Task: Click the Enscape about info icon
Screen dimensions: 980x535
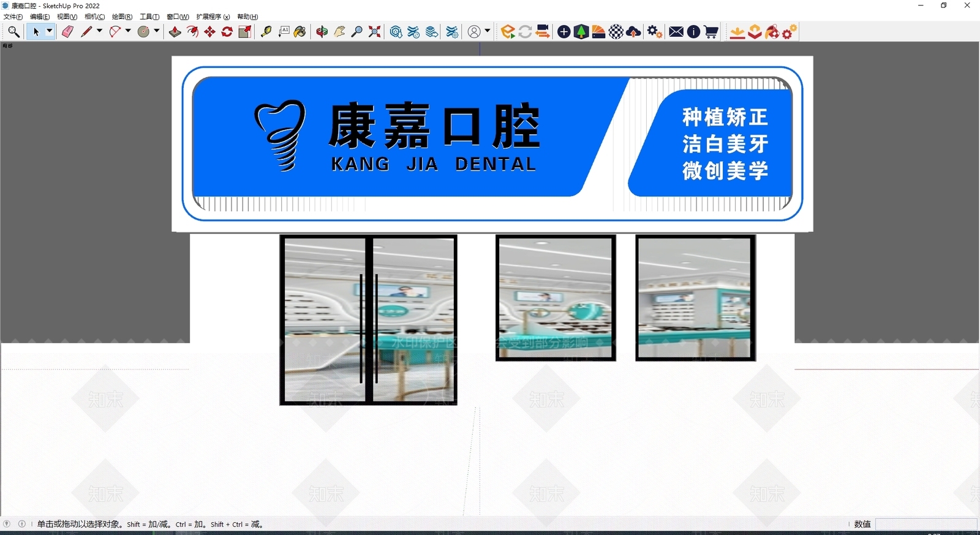Action: 693,32
